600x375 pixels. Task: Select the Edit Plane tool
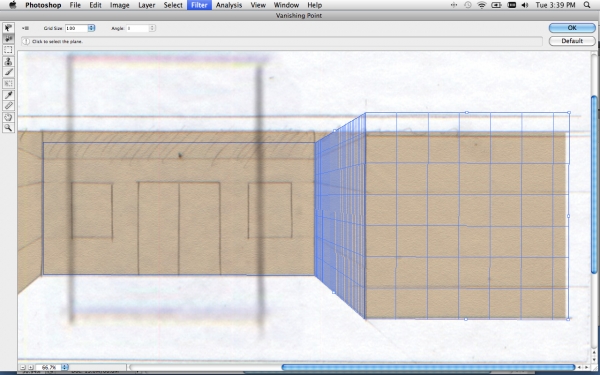[x=8, y=28]
